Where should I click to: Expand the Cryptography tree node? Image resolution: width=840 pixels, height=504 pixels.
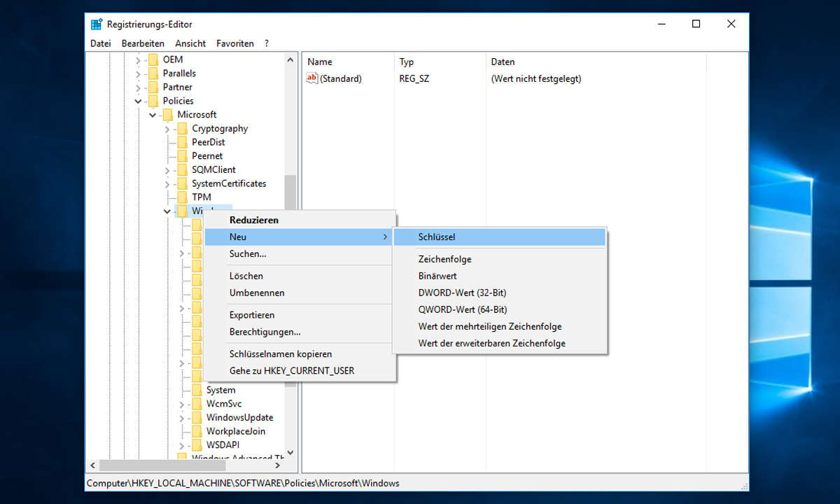coord(167,129)
